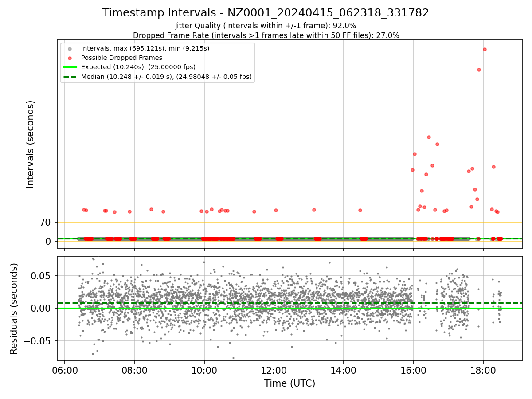The image size is (532, 399).
Task: Click the red dot marker in the legend
Action: (70, 58)
